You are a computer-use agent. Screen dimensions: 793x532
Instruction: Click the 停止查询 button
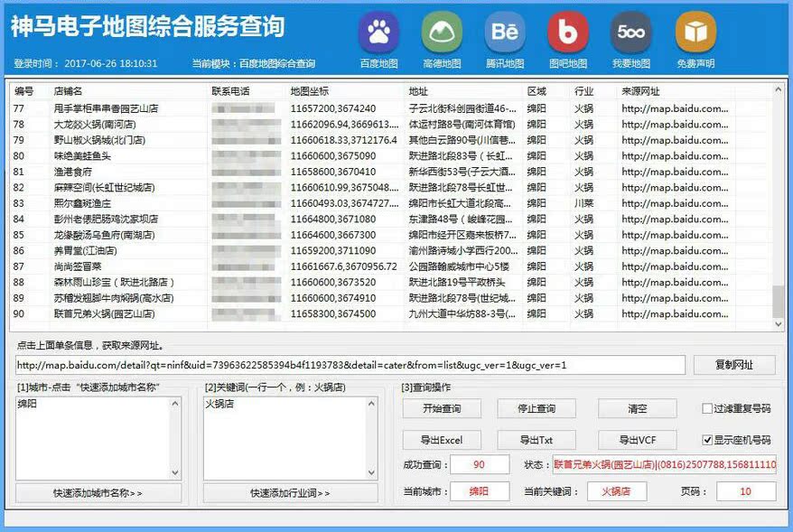click(x=536, y=408)
